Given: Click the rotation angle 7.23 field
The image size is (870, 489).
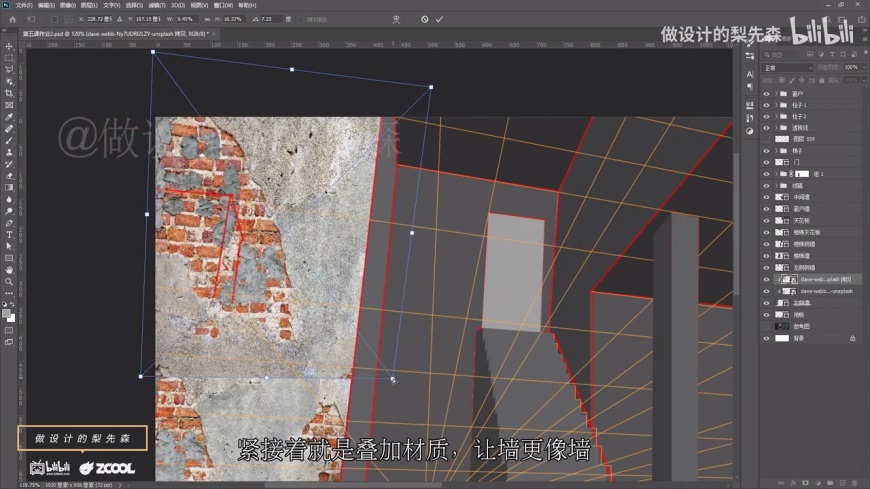Looking at the screenshot, I should [271, 19].
